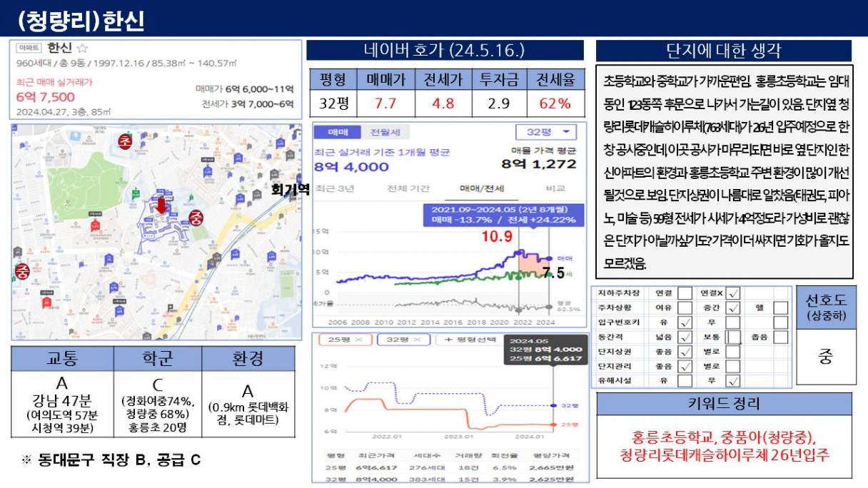
Task: Click the 네이버 호가 (24.5.16.) header
Action: click(x=445, y=51)
